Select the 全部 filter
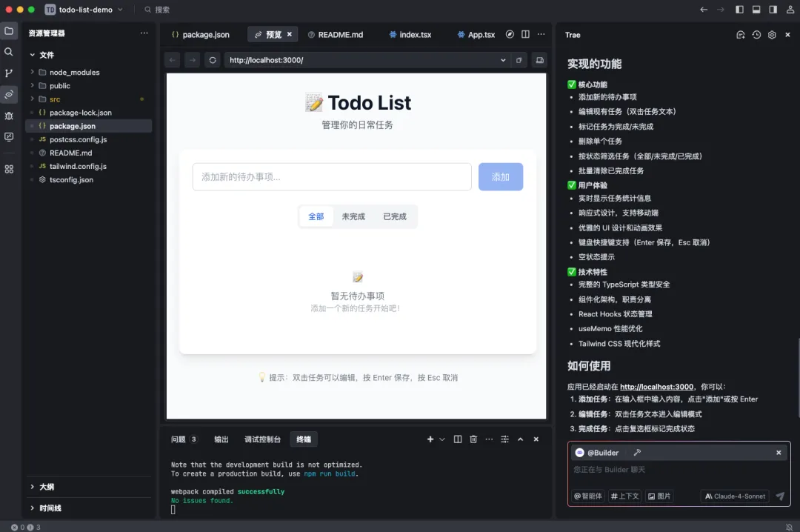This screenshot has width=800, height=532. click(316, 216)
